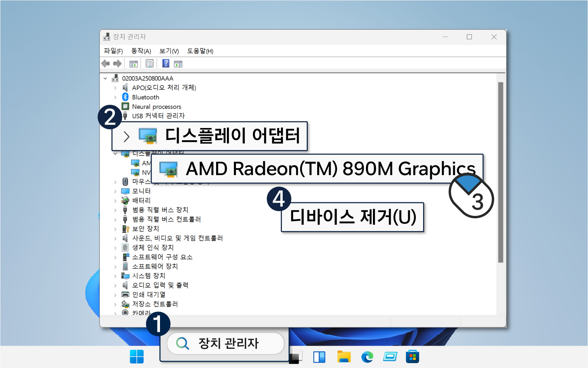Collapse the root computer node 02003A250800AAA

pos(105,78)
